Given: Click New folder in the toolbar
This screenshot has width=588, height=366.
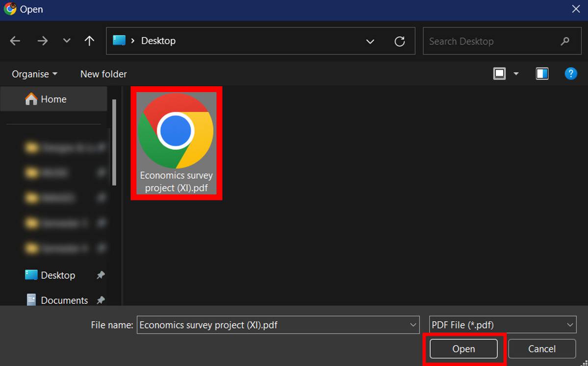Looking at the screenshot, I should click(103, 74).
